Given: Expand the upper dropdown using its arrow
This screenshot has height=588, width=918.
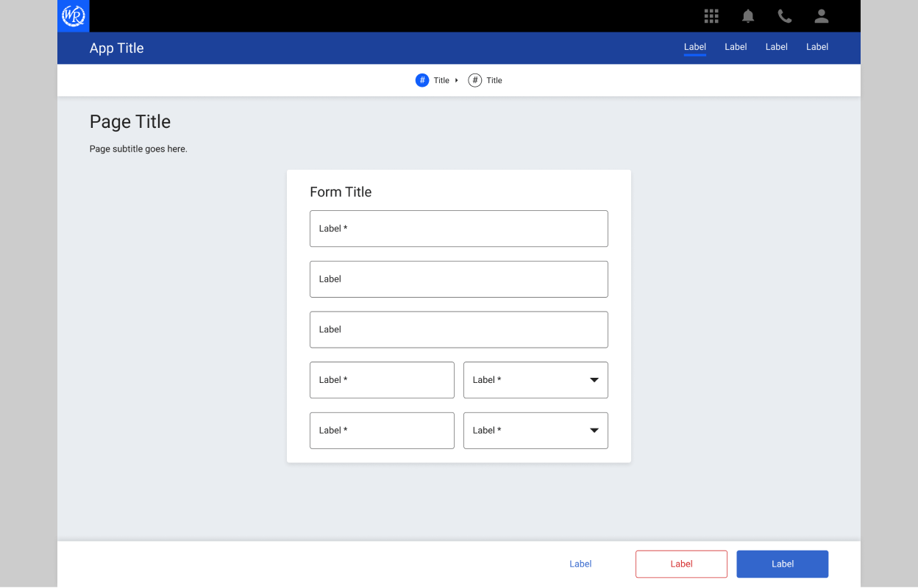Looking at the screenshot, I should tap(594, 380).
